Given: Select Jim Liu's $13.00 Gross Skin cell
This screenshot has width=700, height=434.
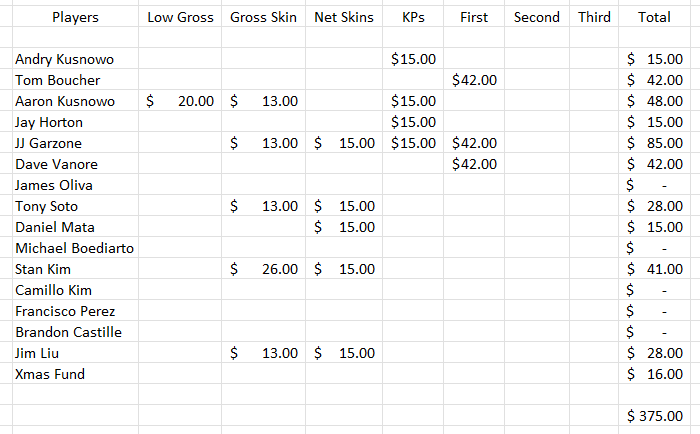Looking at the screenshot, I should point(263,352).
